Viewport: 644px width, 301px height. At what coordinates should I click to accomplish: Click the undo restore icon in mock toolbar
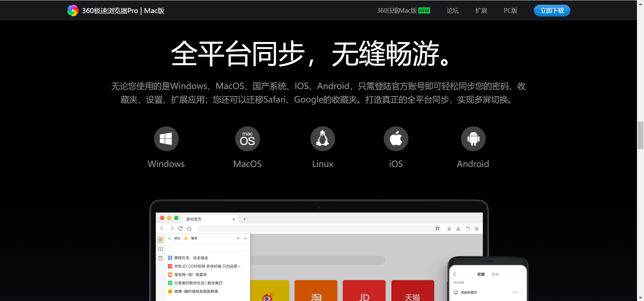click(x=468, y=229)
